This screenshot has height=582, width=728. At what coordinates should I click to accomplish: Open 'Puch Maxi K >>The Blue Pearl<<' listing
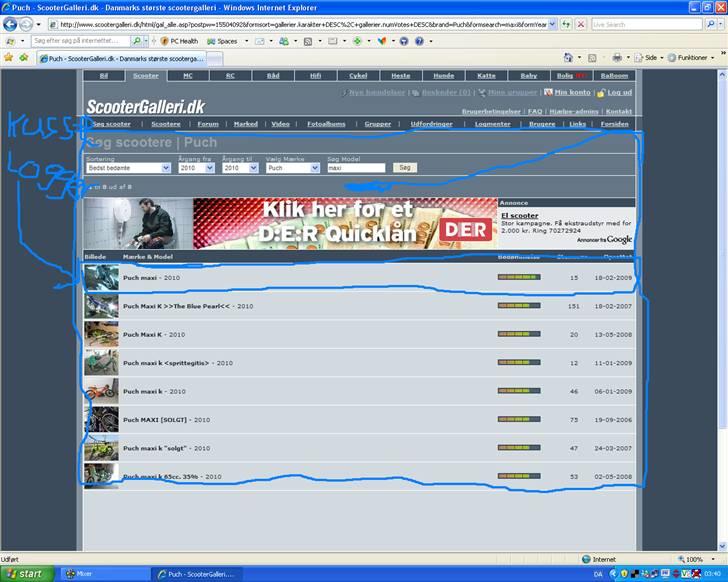pyautogui.click(x=176, y=306)
